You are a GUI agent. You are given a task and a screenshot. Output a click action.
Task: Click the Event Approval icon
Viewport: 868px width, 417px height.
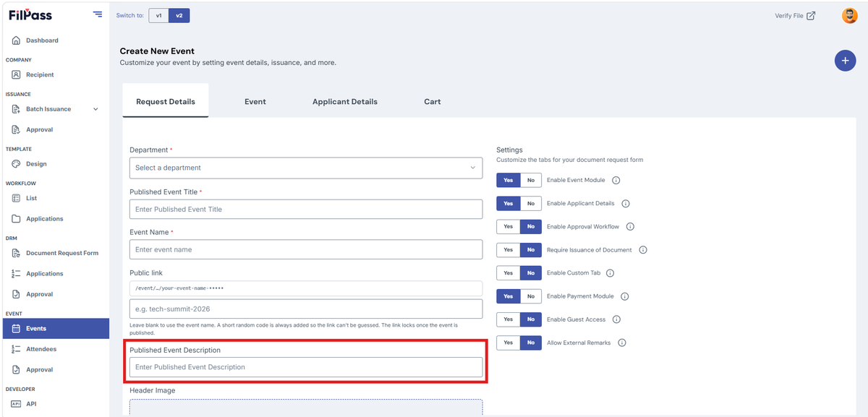pos(16,369)
